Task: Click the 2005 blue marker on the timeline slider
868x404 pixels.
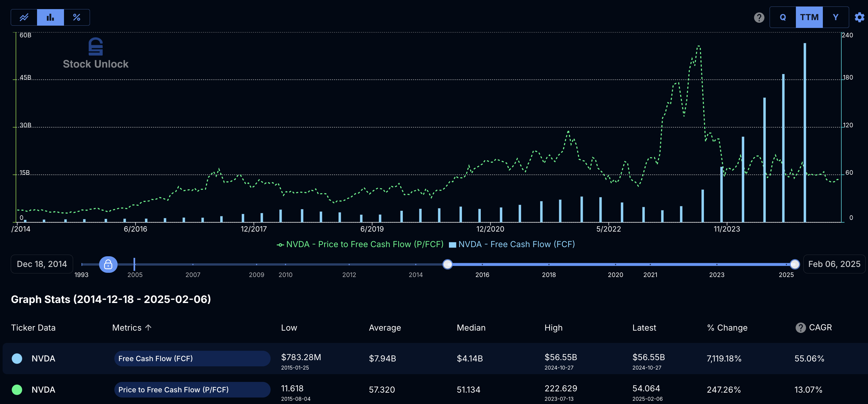Action: click(x=134, y=264)
